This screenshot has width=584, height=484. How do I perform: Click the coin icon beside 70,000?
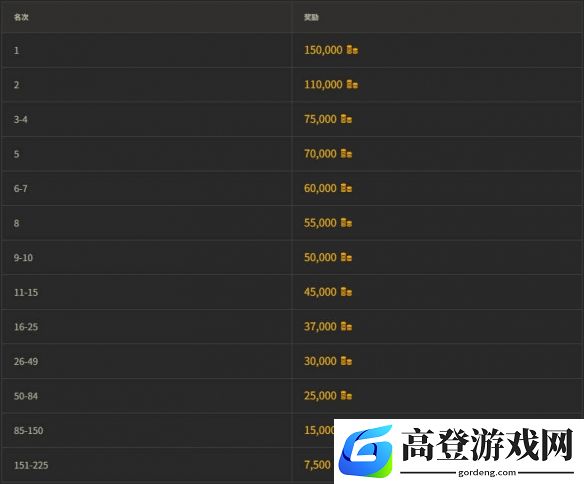click(346, 153)
